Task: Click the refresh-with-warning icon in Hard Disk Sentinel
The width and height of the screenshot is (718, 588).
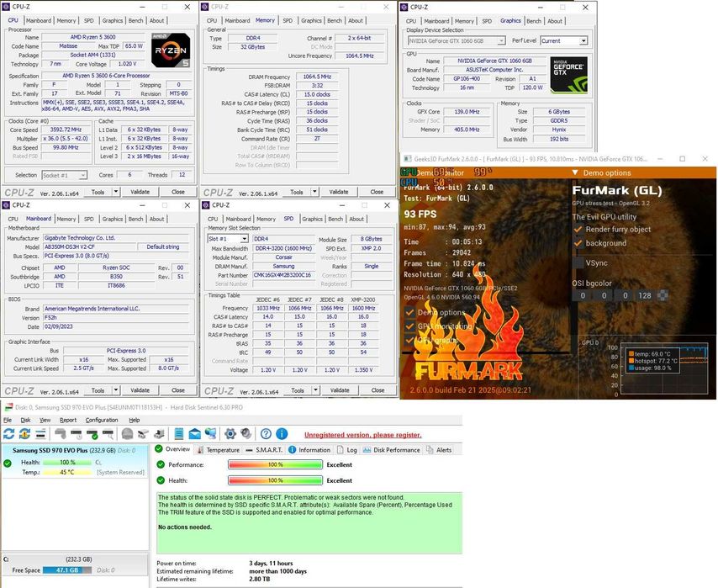Action: [24, 433]
